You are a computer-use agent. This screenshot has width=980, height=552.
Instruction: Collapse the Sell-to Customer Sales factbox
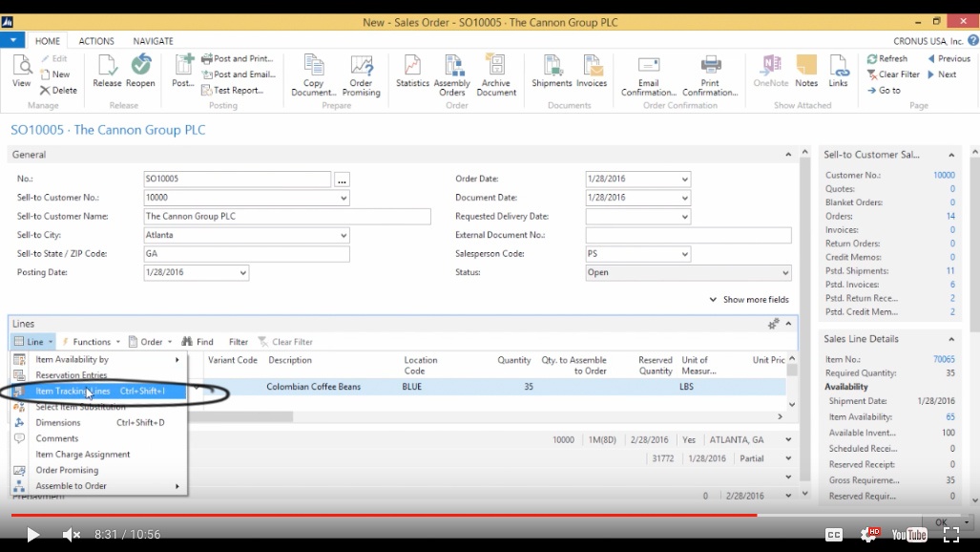tap(951, 155)
